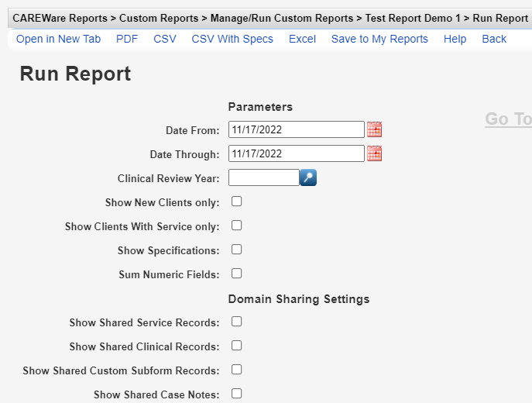The width and height of the screenshot is (532, 403).
Task: Click the Back link
Action: click(x=494, y=39)
